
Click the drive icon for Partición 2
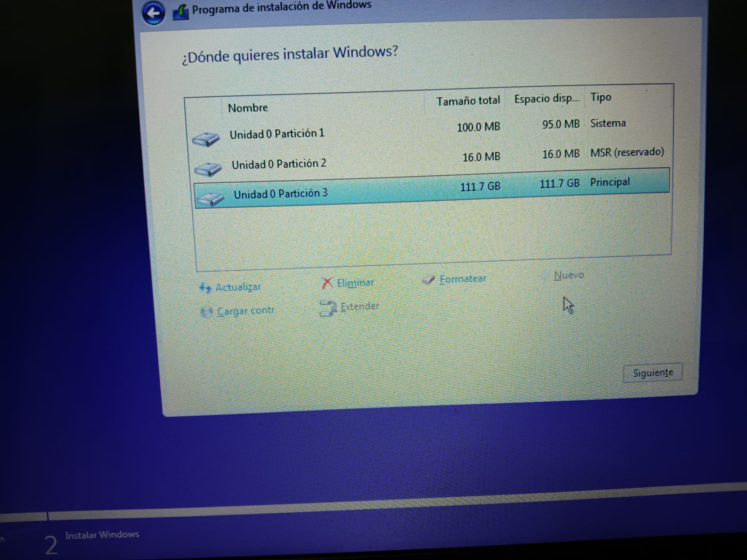[x=208, y=169]
